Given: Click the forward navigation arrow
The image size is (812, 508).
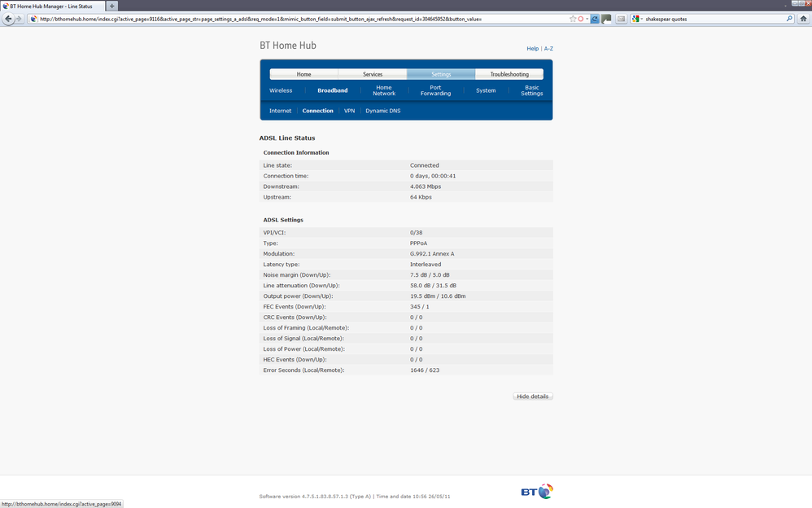Looking at the screenshot, I should click(x=20, y=19).
